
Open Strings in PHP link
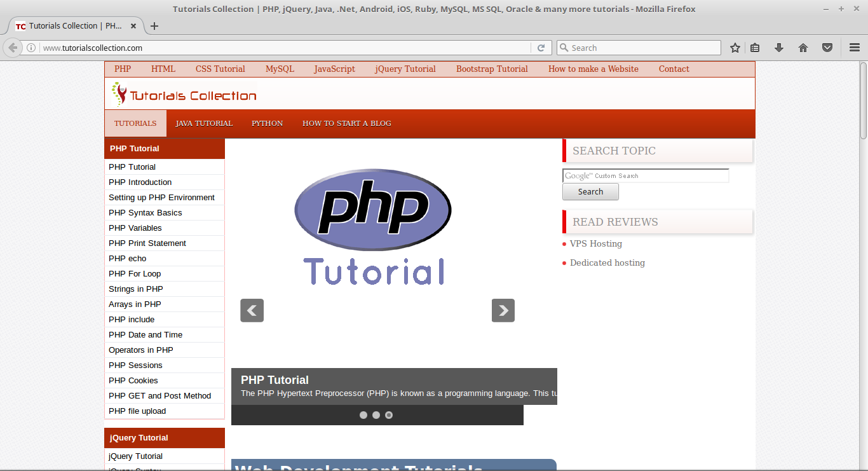click(136, 289)
